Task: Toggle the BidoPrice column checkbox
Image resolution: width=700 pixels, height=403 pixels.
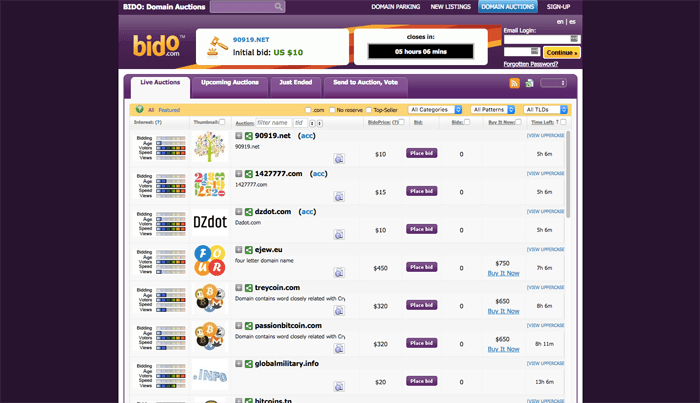Action: (x=402, y=122)
